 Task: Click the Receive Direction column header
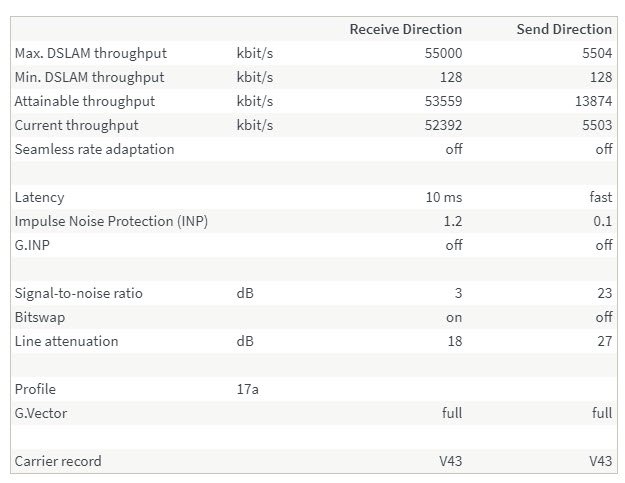[406, 29]
